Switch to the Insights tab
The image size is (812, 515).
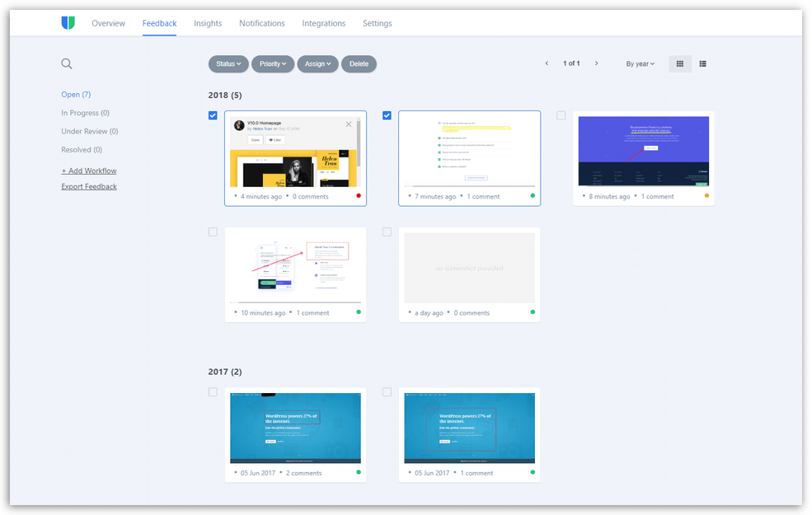[x=207, y=23]
